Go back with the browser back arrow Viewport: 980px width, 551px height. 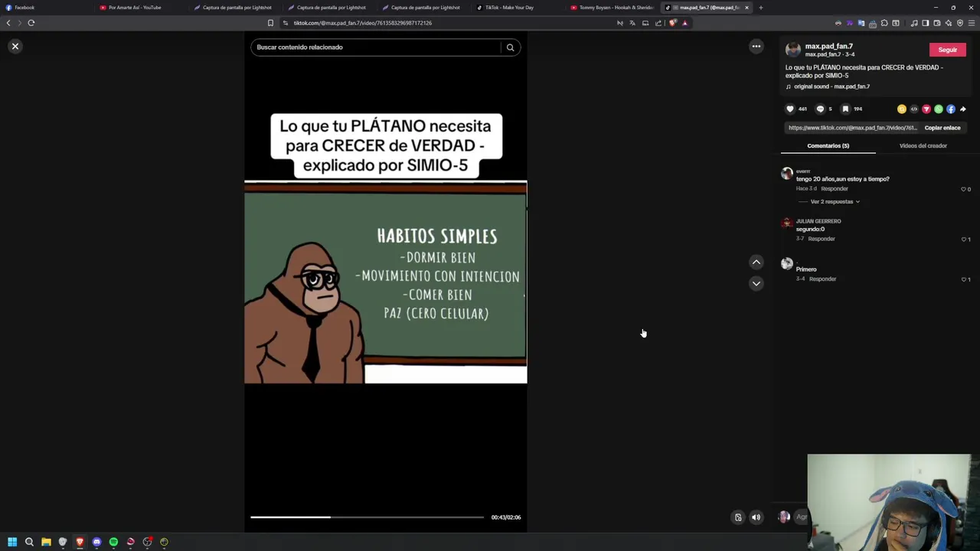coord(8,23)
